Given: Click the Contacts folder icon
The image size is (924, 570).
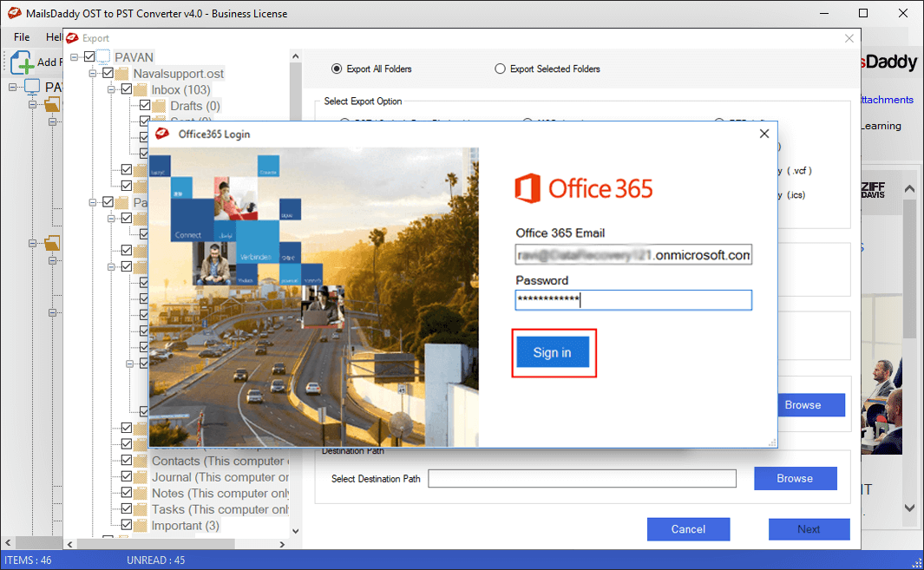Looking at the screenshot, I should (x=141, y=461).
